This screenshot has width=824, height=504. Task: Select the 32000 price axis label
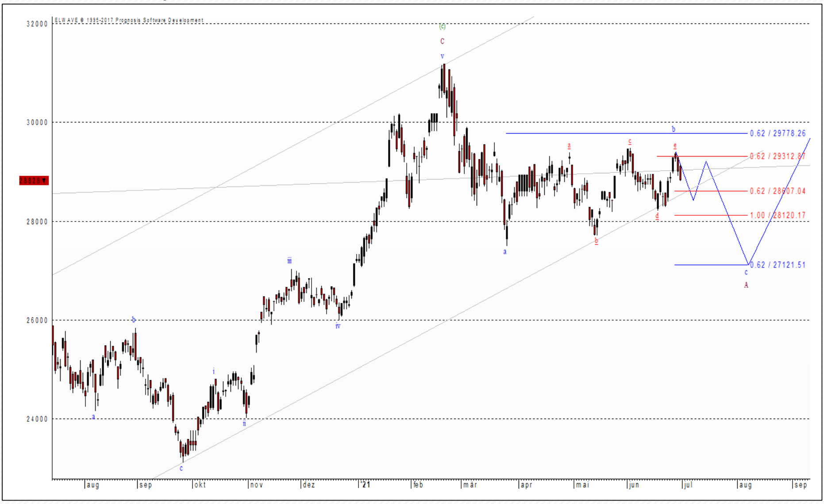(x=37, y=24)
